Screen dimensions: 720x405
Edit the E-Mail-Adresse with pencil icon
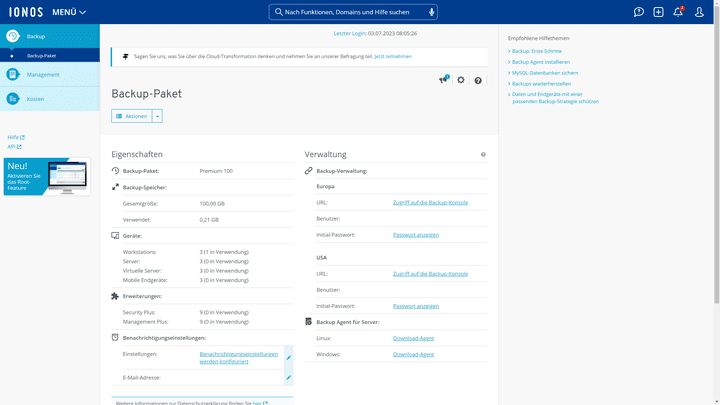[x=289, y=378]
